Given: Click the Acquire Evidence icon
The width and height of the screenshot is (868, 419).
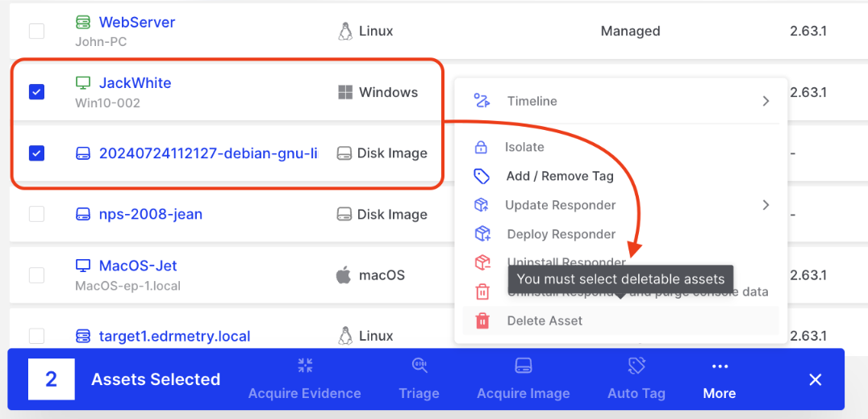Looking at the screenshot, I should pos(305,366).
